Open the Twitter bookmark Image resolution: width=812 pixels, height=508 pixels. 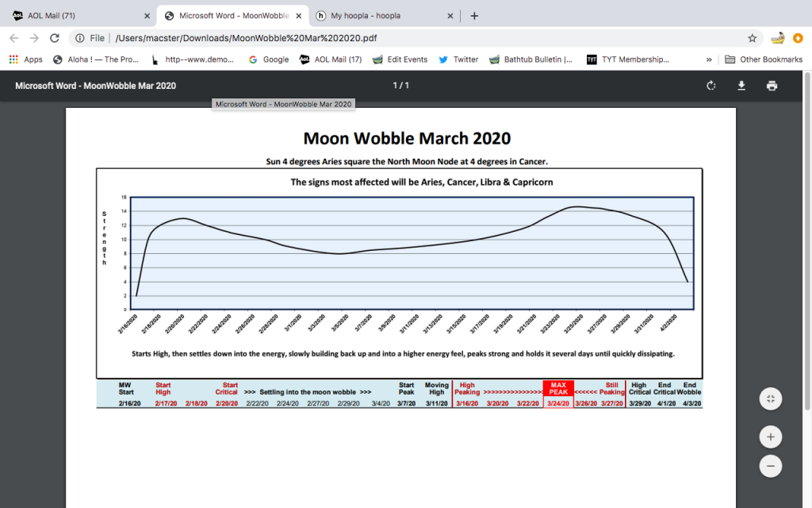point(458,60)
